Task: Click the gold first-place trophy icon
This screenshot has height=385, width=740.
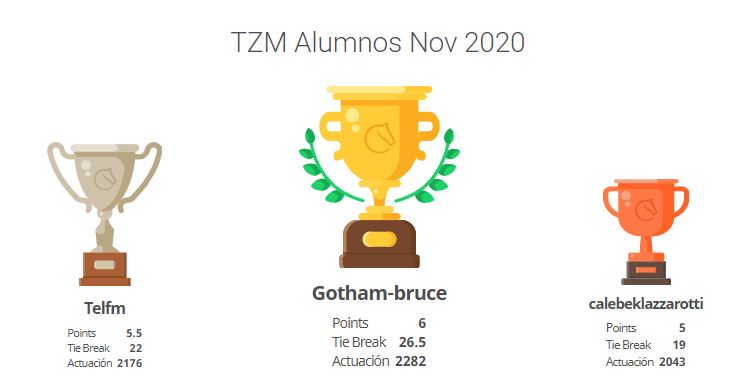Action: click(x=379, y=177)
